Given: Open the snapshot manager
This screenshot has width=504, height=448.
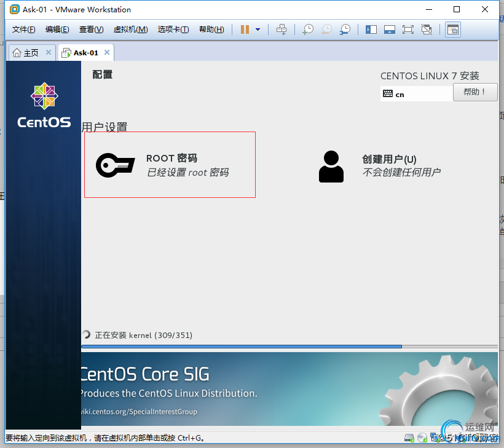Looking at the screenshot, I should pyautogui.click(x=345, y=29).
